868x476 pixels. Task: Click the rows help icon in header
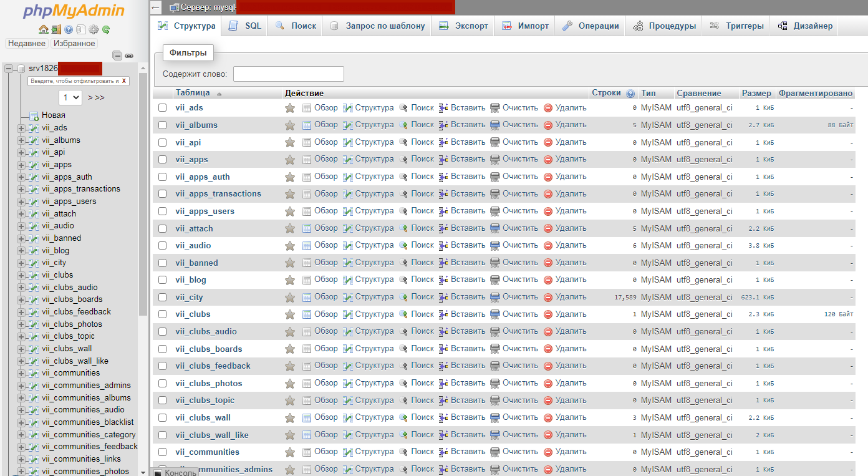pyautogui.click(x=630, y=94)
